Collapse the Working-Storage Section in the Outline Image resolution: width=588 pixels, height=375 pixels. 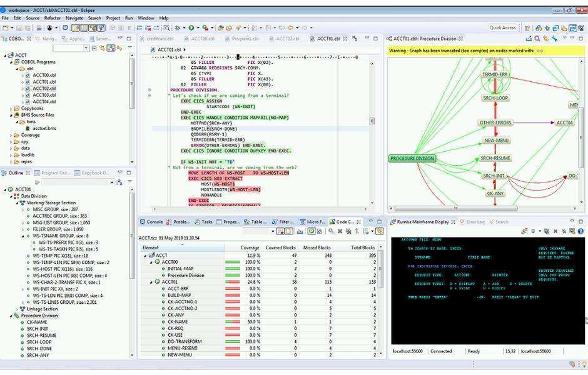click(16, 202)
